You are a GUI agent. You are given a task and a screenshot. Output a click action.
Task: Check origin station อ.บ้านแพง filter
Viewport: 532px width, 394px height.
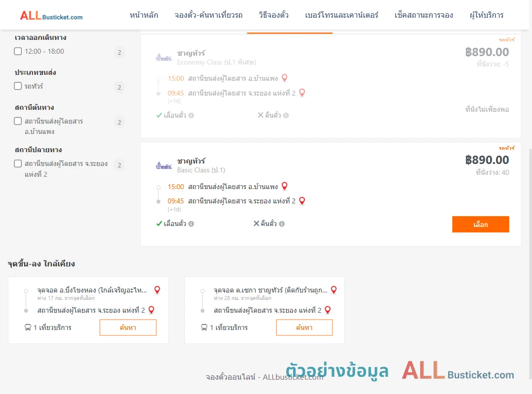coord(18,121)
